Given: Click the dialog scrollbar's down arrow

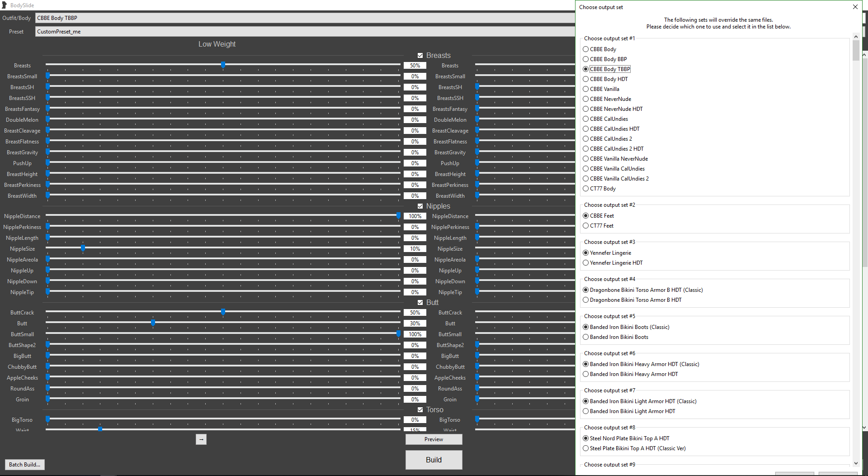Looking at the screenshot, I should tap(855, 463).
